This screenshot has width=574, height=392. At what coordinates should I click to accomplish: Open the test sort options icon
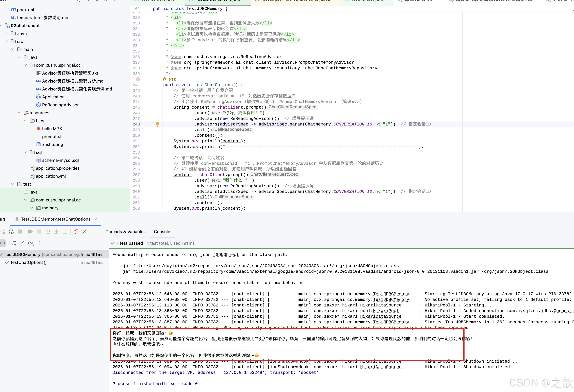point(14,243)
